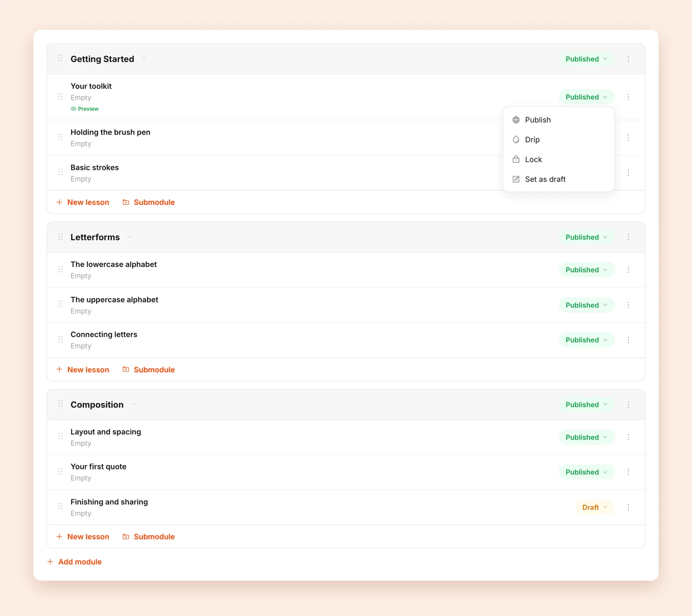Open the Composition module's kebab menu
692x616 pixels.
(x=628, y=405)
